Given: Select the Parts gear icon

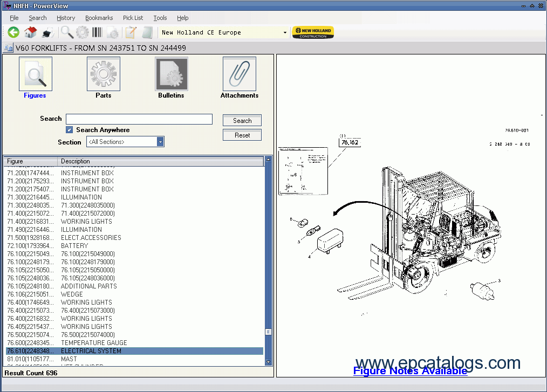Looking at the screenshot, I should tap(104, 74).
